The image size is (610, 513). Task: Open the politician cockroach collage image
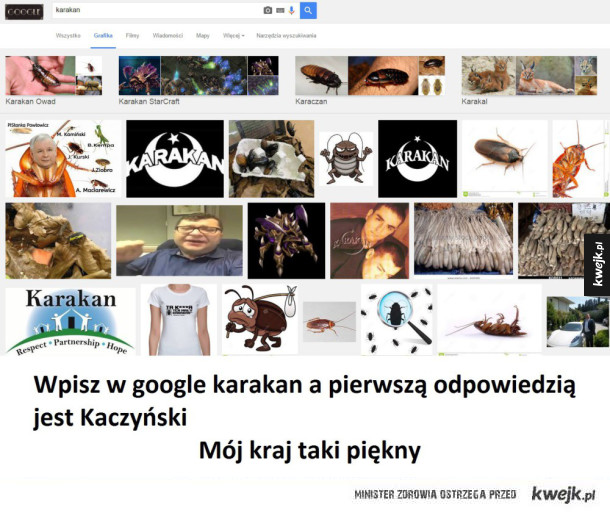(63, 159)
